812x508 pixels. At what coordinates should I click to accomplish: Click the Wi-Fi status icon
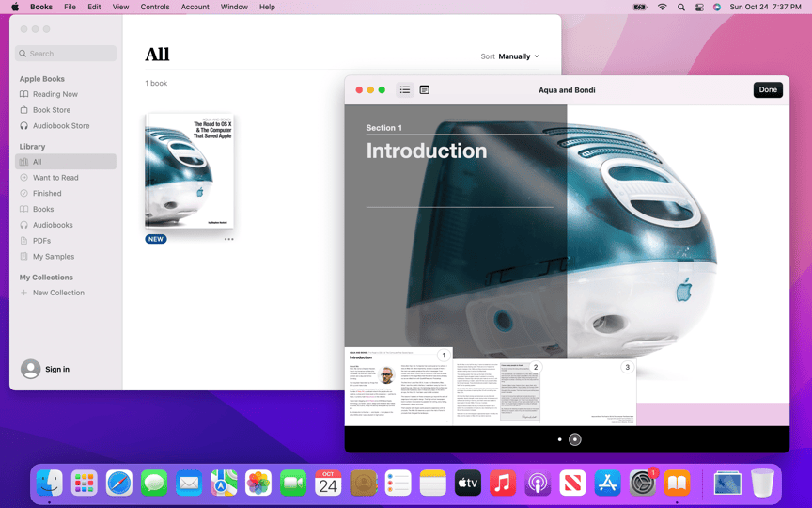(x=663, y=7)
